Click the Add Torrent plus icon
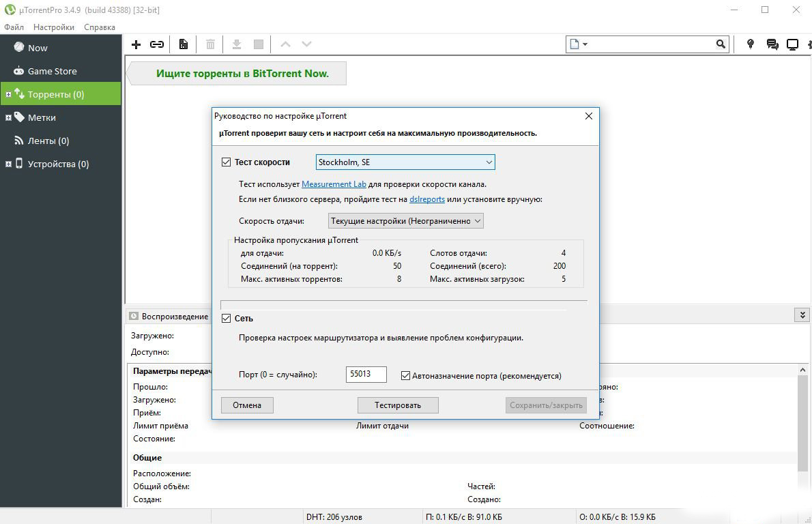 (136, 44)
